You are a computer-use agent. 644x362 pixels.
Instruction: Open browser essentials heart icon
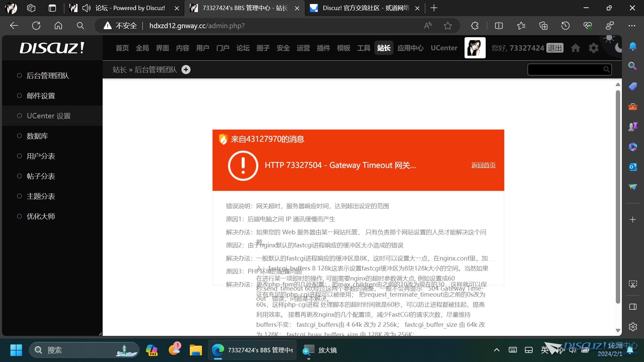588,26
